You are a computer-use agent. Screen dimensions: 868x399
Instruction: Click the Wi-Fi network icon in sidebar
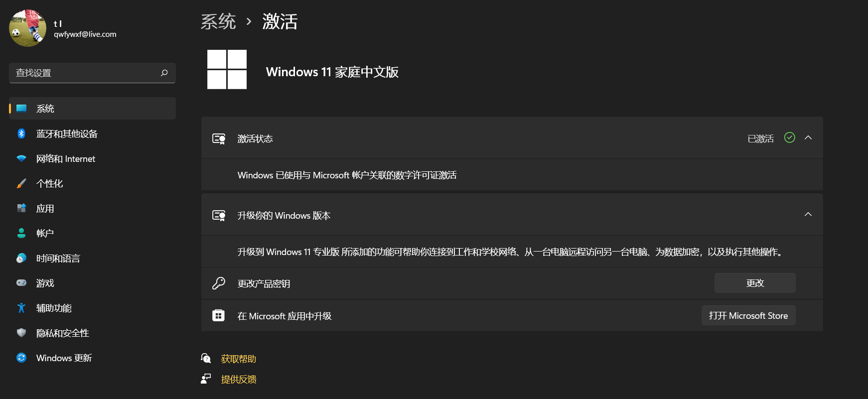[x=21, y=158]
